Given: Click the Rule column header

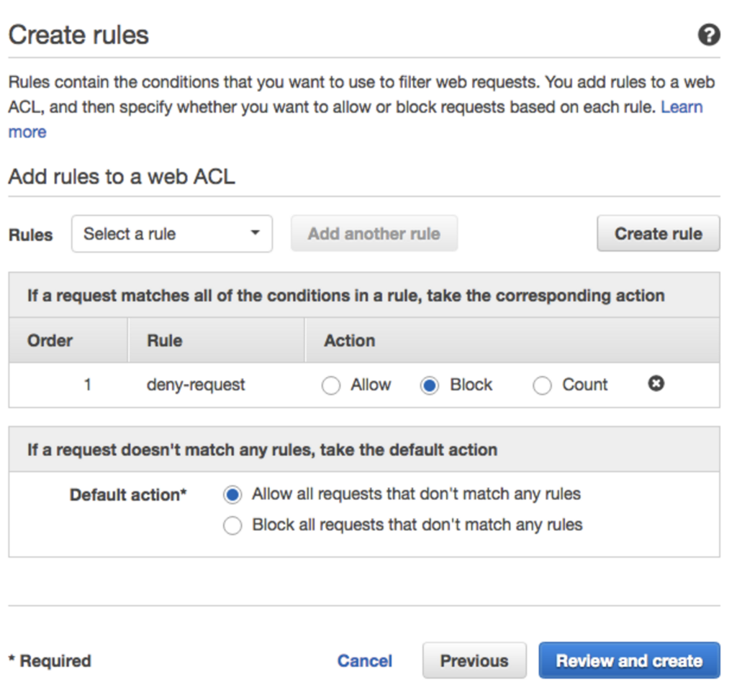Looking at the screenshot, I should (x=164, y=340).
